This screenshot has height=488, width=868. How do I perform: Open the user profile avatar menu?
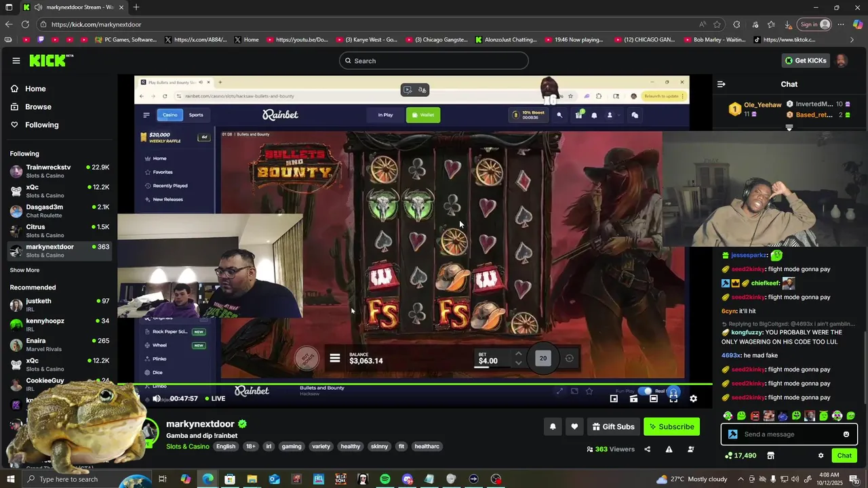(842, 60)
